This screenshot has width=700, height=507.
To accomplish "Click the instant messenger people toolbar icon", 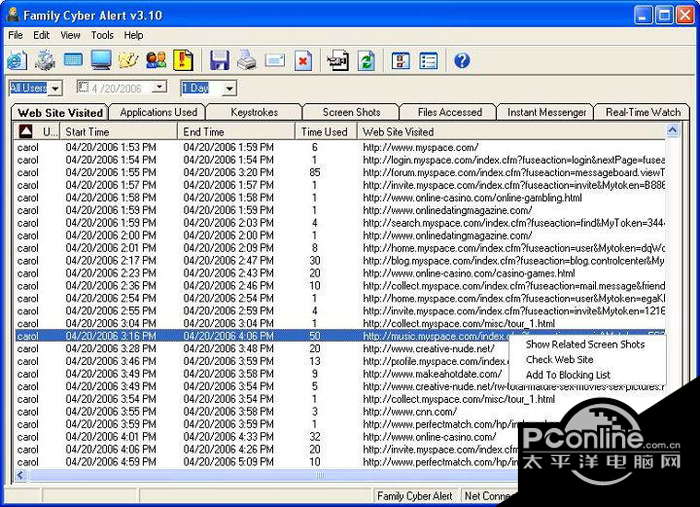I will 156,60.
